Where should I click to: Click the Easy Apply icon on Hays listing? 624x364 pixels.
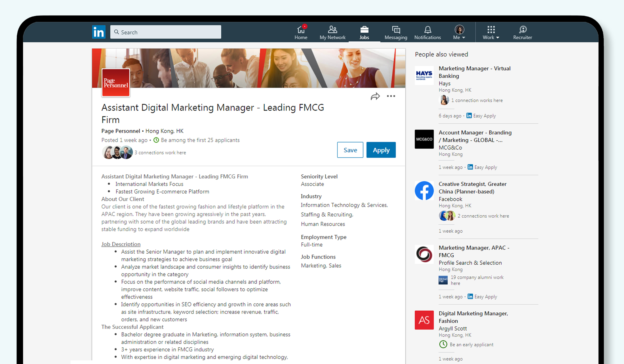pos(469,115)
